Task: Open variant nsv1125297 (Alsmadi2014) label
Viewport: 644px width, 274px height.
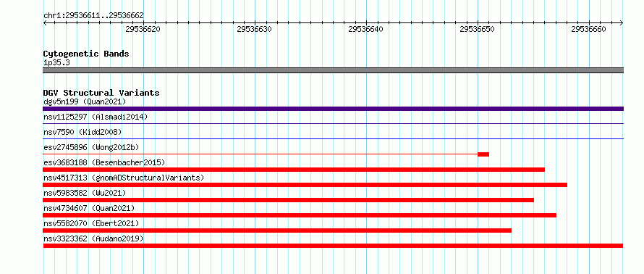Action: [x=96, y=117]
